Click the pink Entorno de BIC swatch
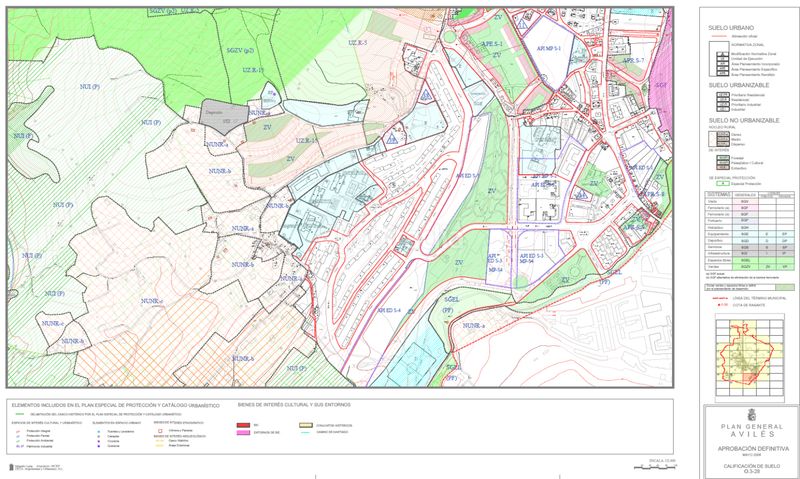 pyautogui.click(x=243, y=433)
